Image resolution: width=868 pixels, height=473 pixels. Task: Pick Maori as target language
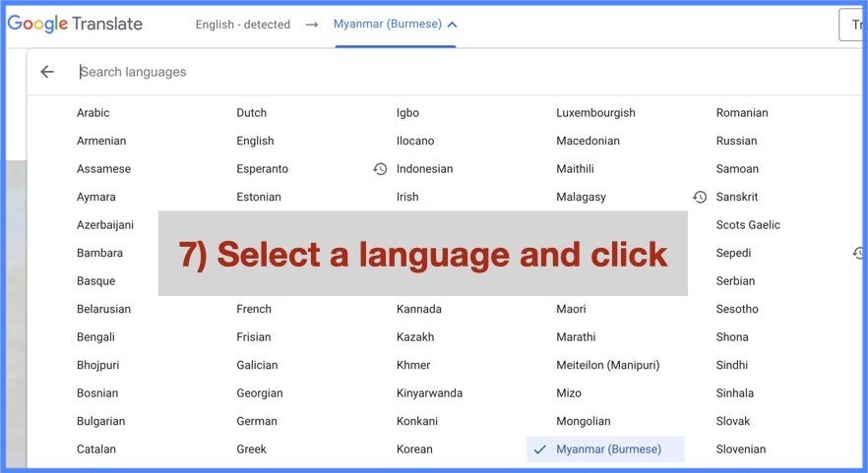571,309
